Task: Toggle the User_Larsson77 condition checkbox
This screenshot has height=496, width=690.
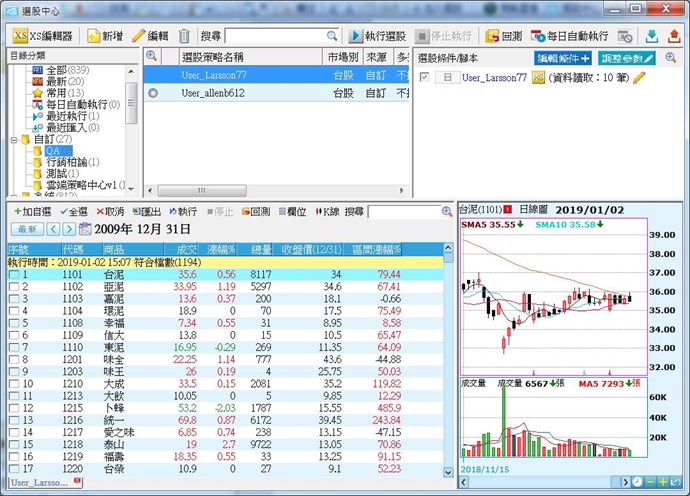Action: 425,77
